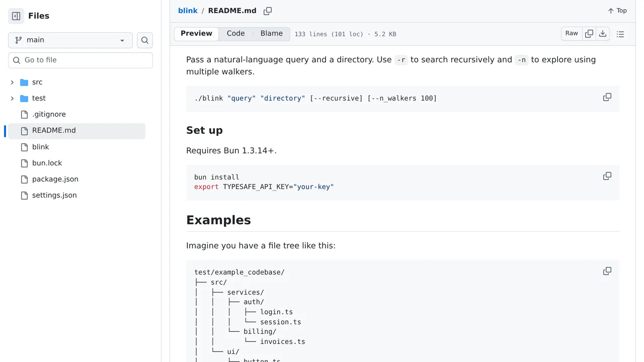Screen dimensions: 644x362
Task: Open bun.lock in the file tree
Action: click(x=47, y=163)
